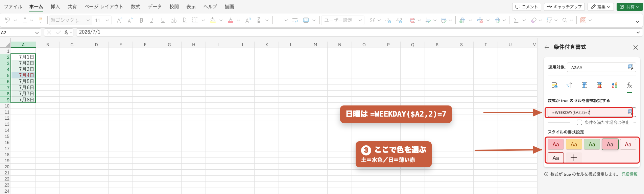The image size is (644, 194).
Task: Click the eraser clear icon
Action: (534, 20)
